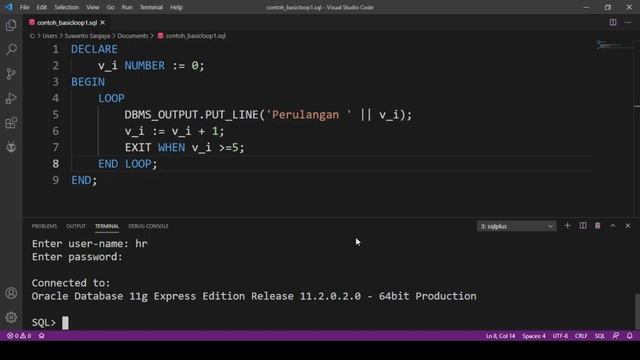Viewport: 640px width, 360px height.
Task: Open notifications bell in status bar
Action: tap(629, 336)
